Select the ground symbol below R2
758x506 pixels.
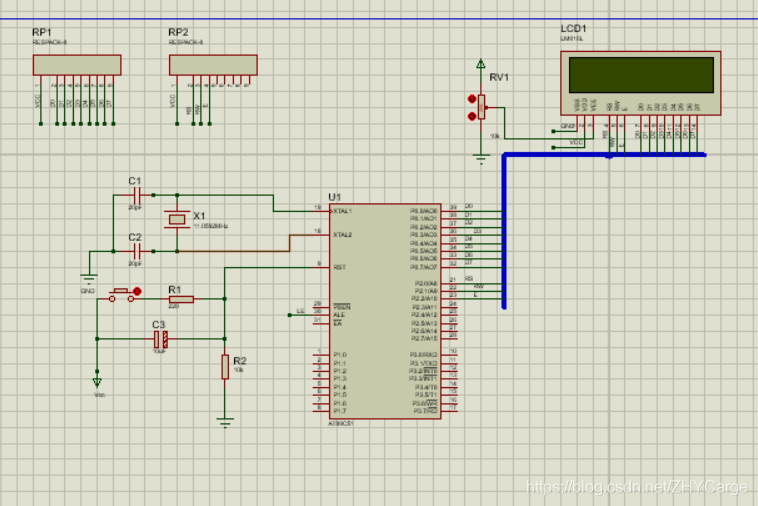click(225, 422)
